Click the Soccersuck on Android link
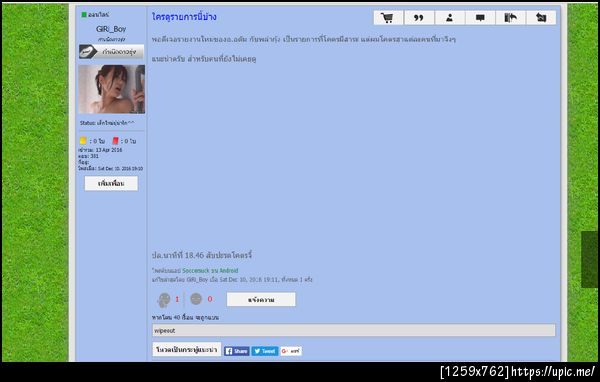 210,271
